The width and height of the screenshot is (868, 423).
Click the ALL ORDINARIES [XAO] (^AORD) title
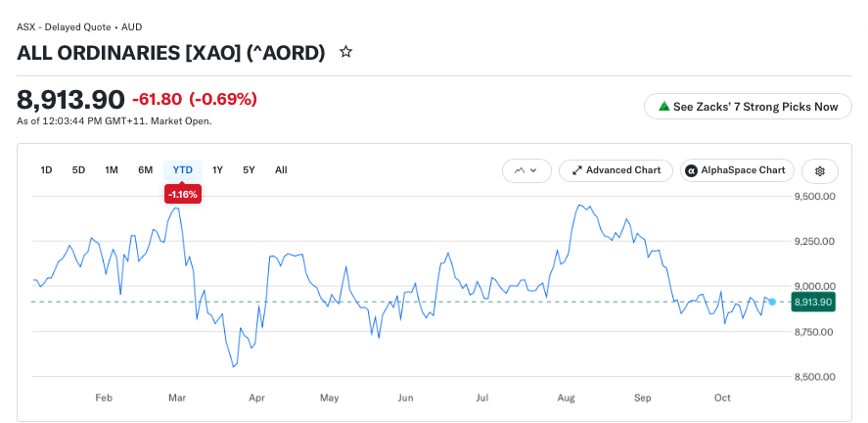171,53
